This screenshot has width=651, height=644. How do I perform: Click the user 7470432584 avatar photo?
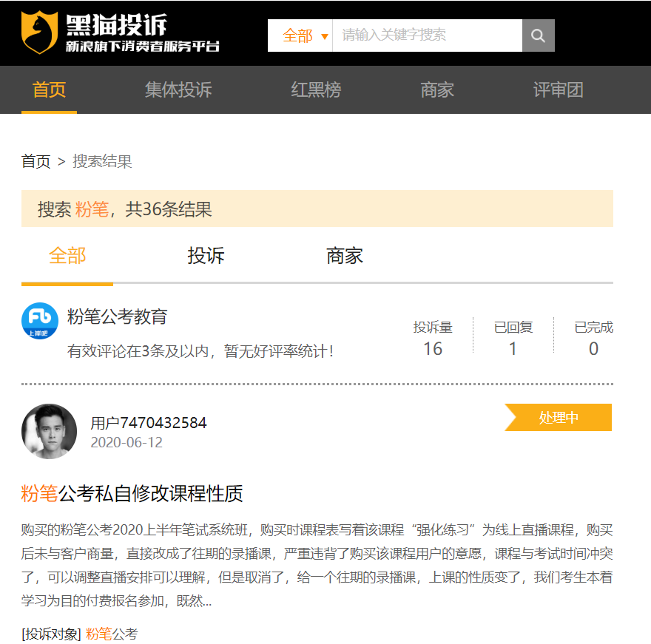[49, 431]
